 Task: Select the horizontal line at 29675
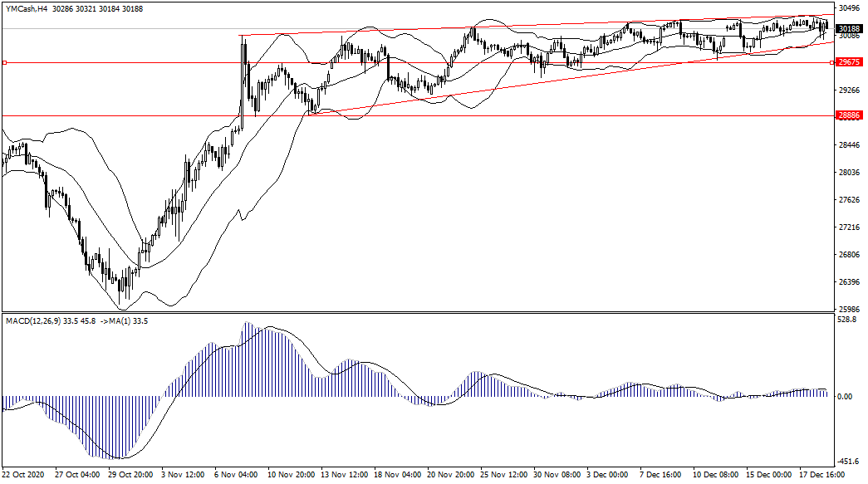click(x=415, y=62)
